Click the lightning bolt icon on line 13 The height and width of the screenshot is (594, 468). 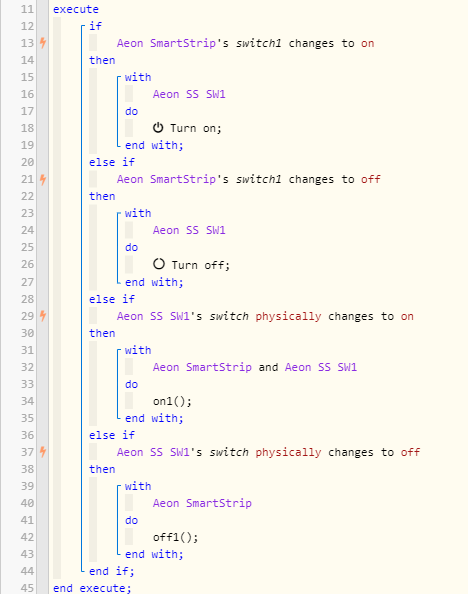[43, 43]
